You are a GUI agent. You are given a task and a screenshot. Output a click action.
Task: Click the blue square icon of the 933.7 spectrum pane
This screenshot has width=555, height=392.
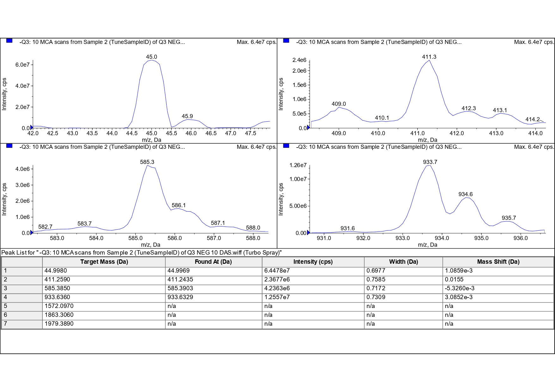286,146
